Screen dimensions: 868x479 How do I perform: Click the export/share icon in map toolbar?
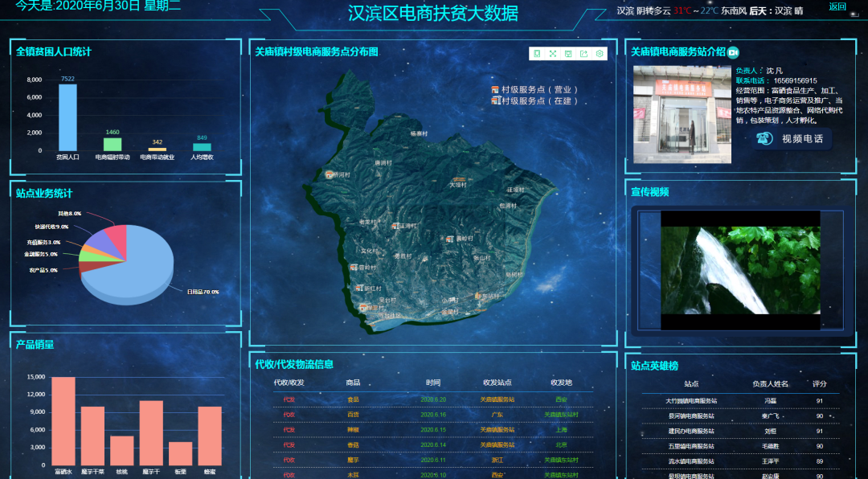(x=583, y=53)
